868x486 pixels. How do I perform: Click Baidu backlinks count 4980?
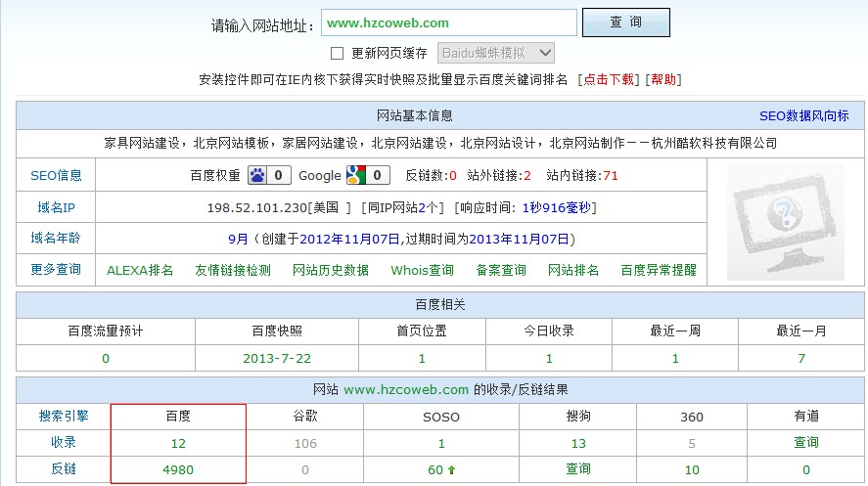tap(178, 470)
